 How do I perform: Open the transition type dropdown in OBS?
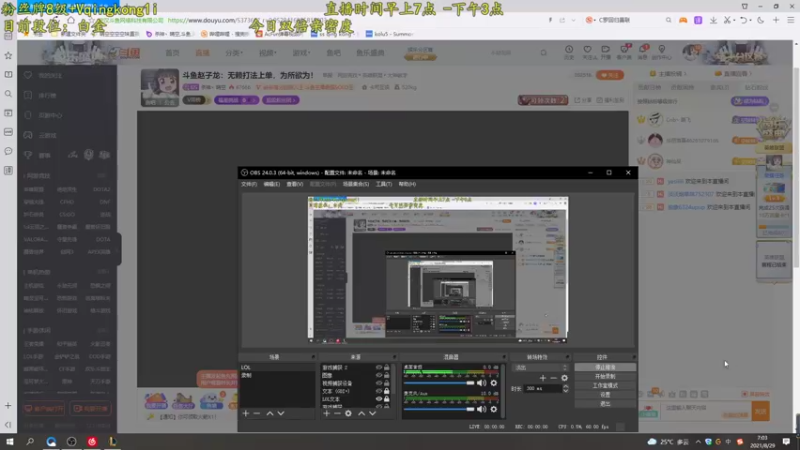(x=540, y=367)
